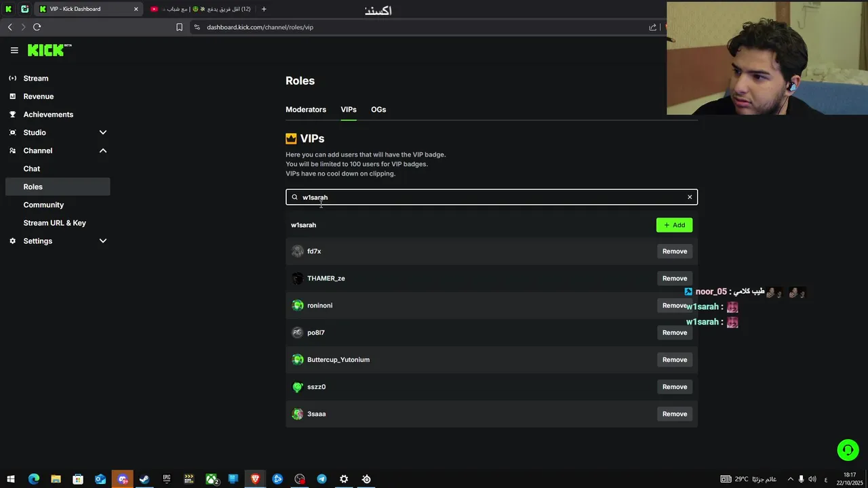Select the VIPs tab
Image resolution: width=868 pixels, height=488 pixels.
coord(349,110)
